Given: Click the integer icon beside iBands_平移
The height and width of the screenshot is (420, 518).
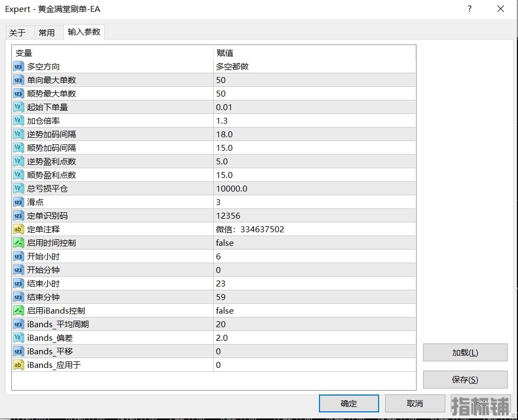Looking at the screenshot, I should click(x=18, y=351).
